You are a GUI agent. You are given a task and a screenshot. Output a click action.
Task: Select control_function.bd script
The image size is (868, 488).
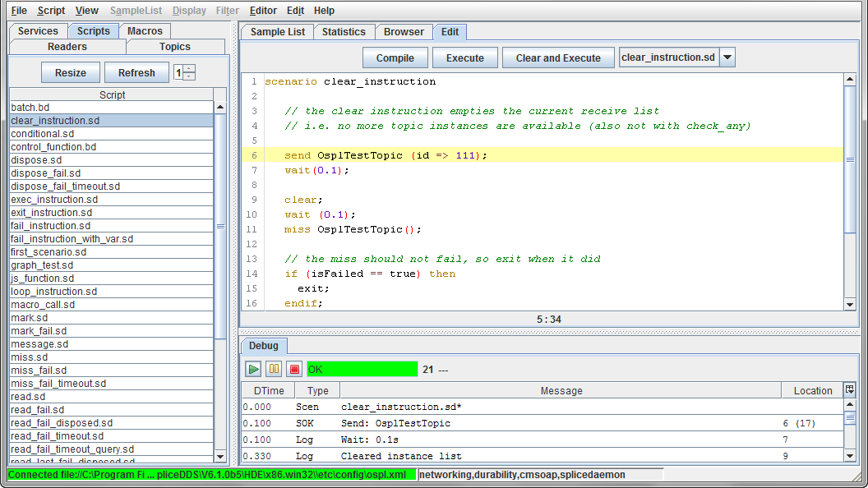111,146
